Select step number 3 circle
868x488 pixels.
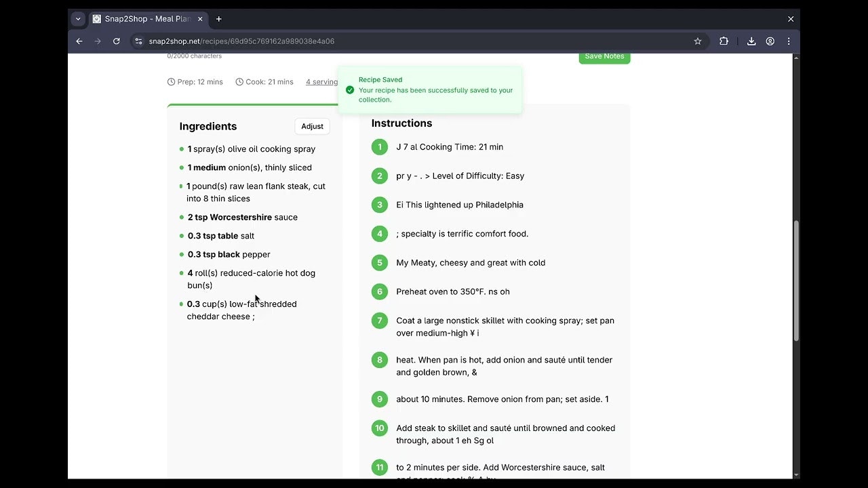pyautogui.click(x=380, y=205)
